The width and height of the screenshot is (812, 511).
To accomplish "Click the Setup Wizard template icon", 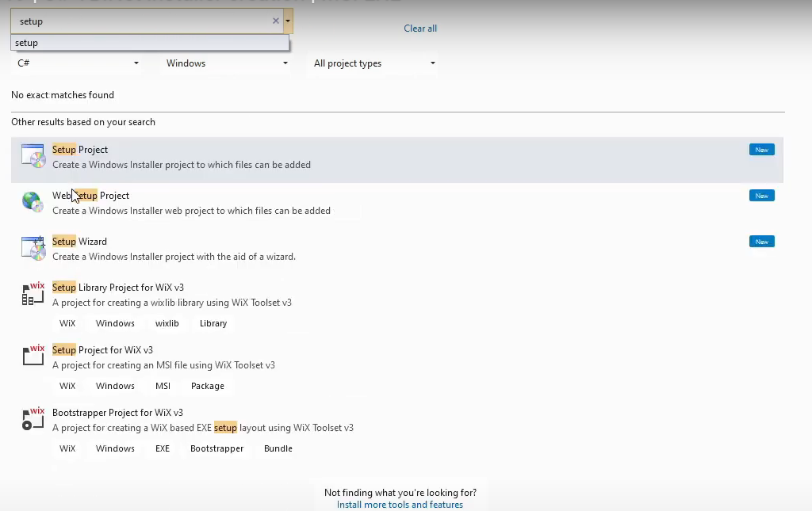I will click(33, 248).
